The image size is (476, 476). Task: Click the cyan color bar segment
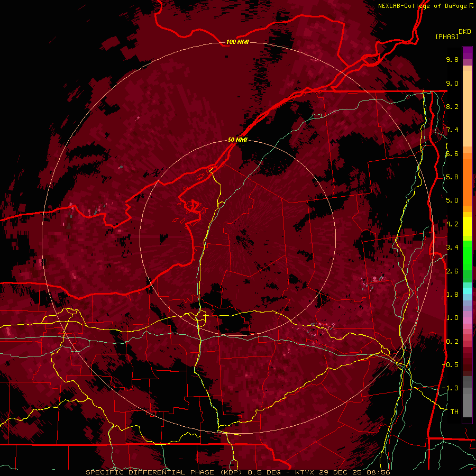tap(467, 291)
